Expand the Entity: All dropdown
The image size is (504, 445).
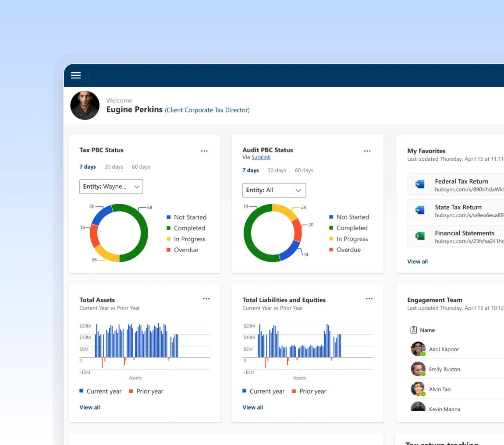(274, 190)
